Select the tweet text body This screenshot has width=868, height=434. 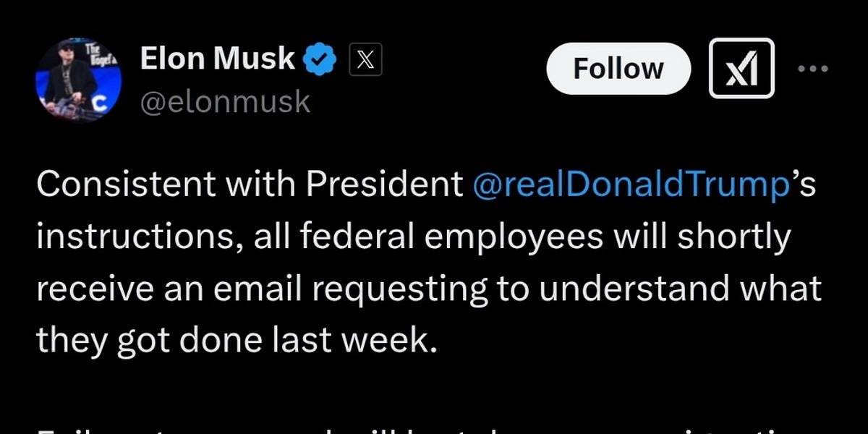point(430,260)
